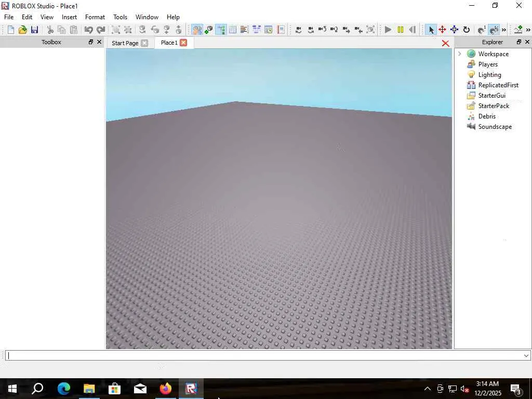Click the New file icon in the toolbar
The width and height of the screenshot is (532, 399).
click(11, 30)
